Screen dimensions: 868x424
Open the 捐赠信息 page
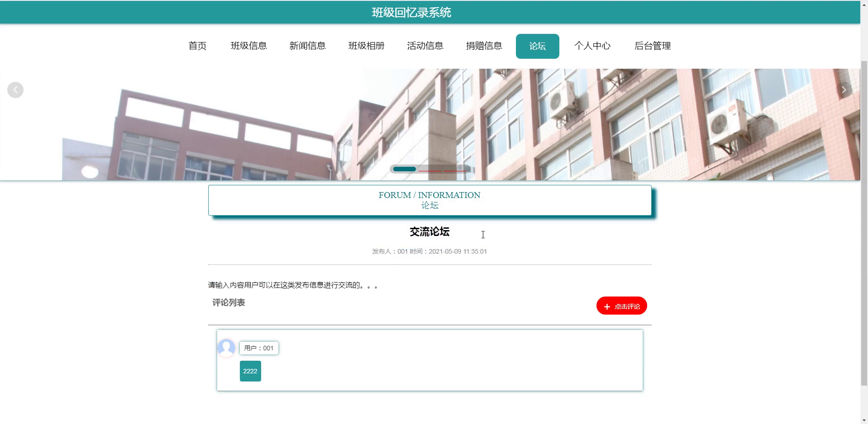point(484,46)
